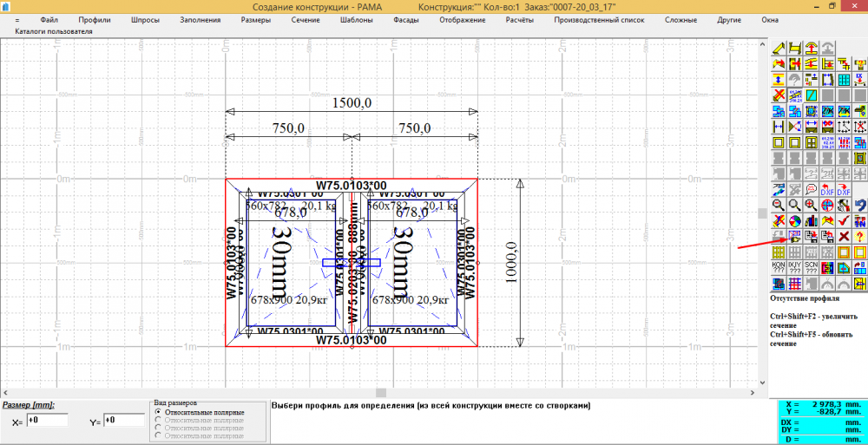Open the Профили menu

coord(94,20)
